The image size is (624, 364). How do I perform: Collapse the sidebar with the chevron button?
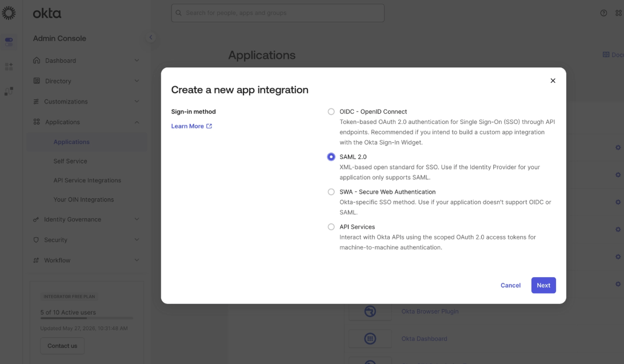tap(151, 37)
